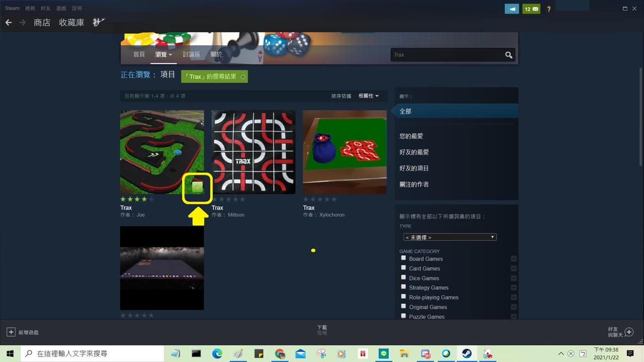
Task: Switch to the 討論區 discussions tab
Action: 191,54
